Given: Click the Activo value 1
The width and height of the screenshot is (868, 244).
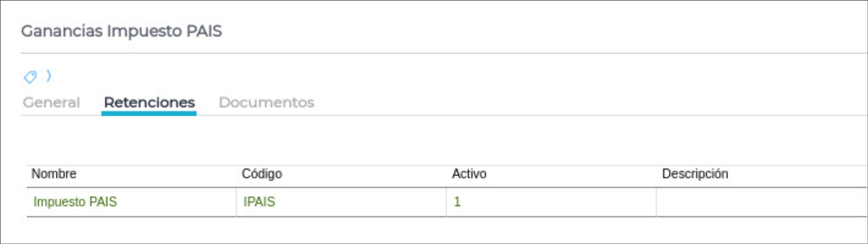Looking at the screenshot, I should tap(457, 202).
